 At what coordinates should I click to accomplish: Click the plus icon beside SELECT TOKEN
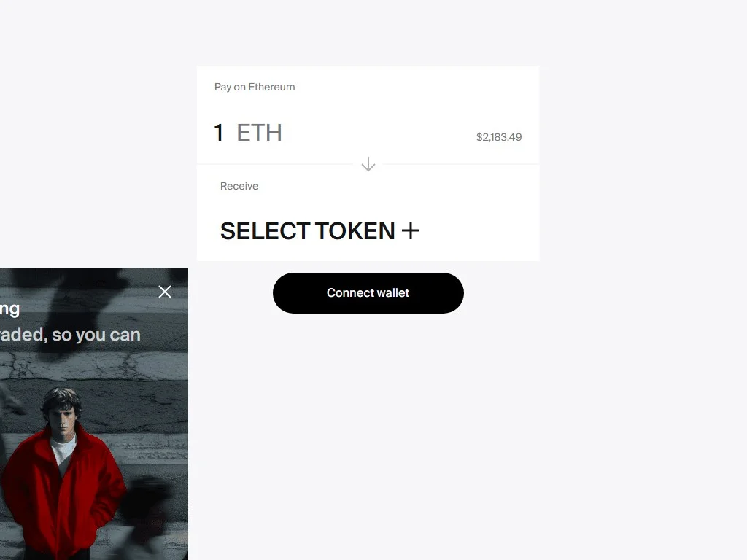click(x=411, y=231)
